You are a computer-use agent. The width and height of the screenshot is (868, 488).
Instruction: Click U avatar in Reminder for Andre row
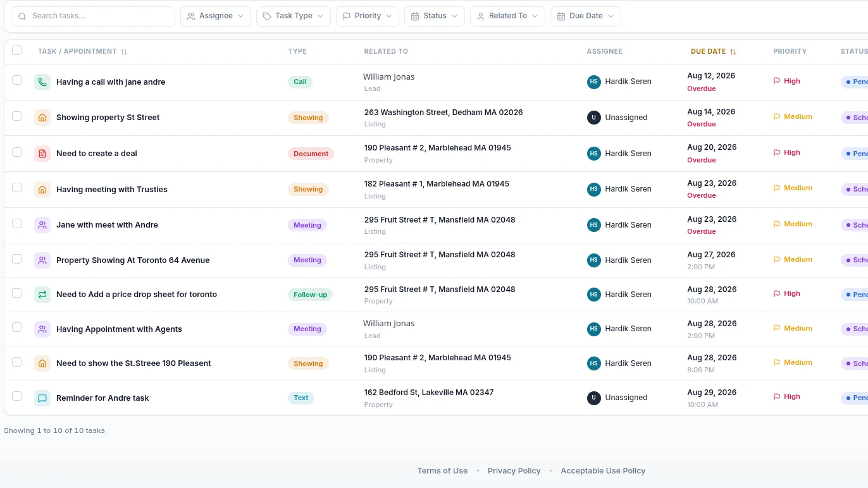pos(593,398)
